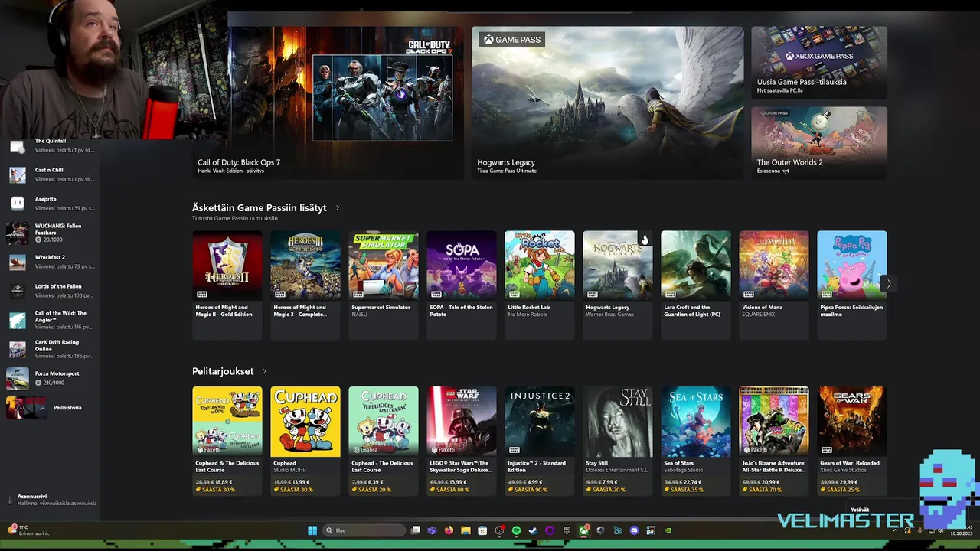This screenshot has width=980, height=551.
Task: Open File Explorer from the taskbar
Action: coord(465,530)
